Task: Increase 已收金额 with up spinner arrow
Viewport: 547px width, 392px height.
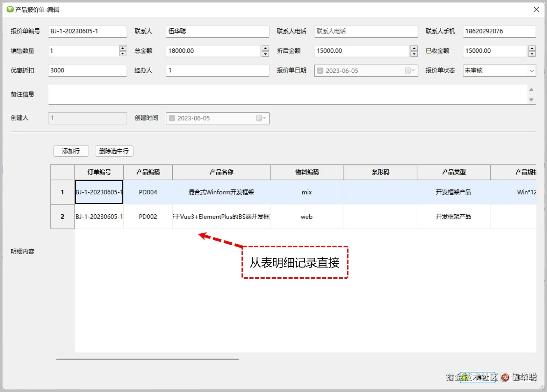Action: click(532, 48)
